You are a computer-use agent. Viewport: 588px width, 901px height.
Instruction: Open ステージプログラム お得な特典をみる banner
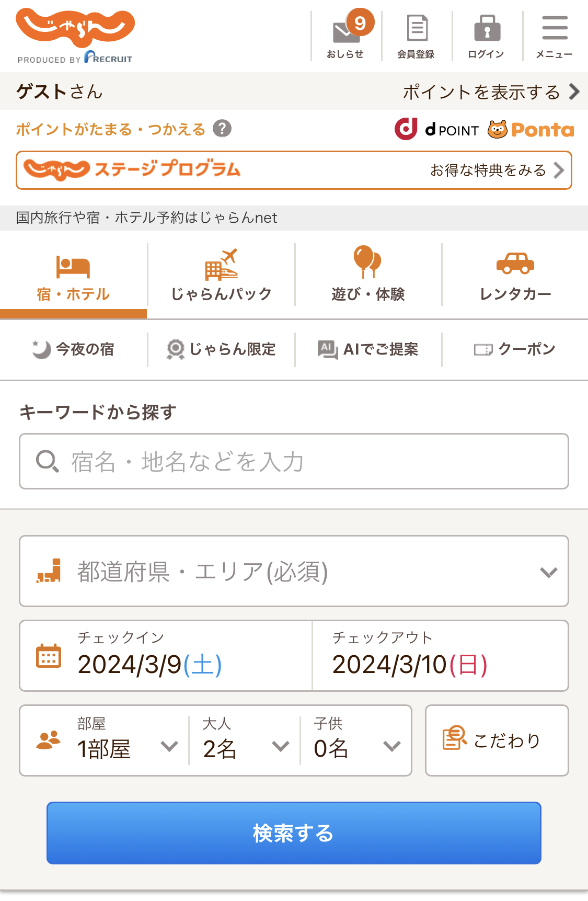click(x=294, y=170)
